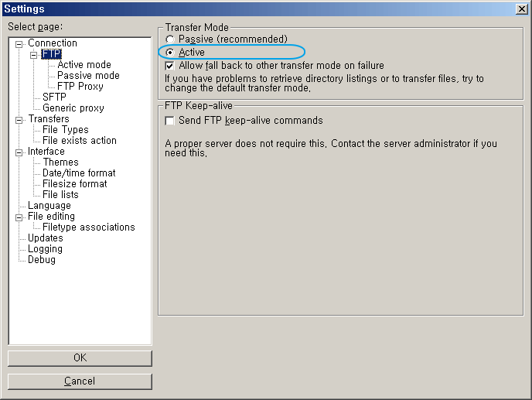The width and height of the screenshot is (532, 400).
Task: Close the Settings dialog window
Action: coord(521,9)
